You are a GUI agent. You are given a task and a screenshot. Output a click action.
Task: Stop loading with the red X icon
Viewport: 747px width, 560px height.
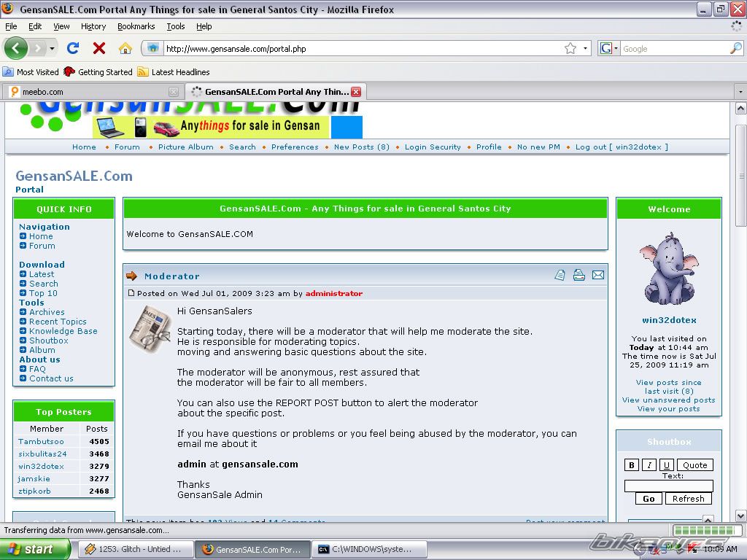pos(99,48)
